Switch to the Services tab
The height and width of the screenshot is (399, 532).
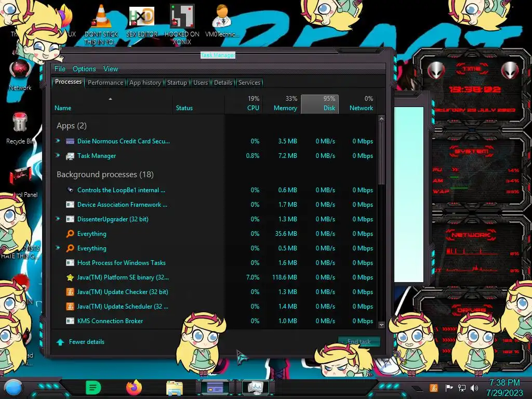(x=249, y=83)
